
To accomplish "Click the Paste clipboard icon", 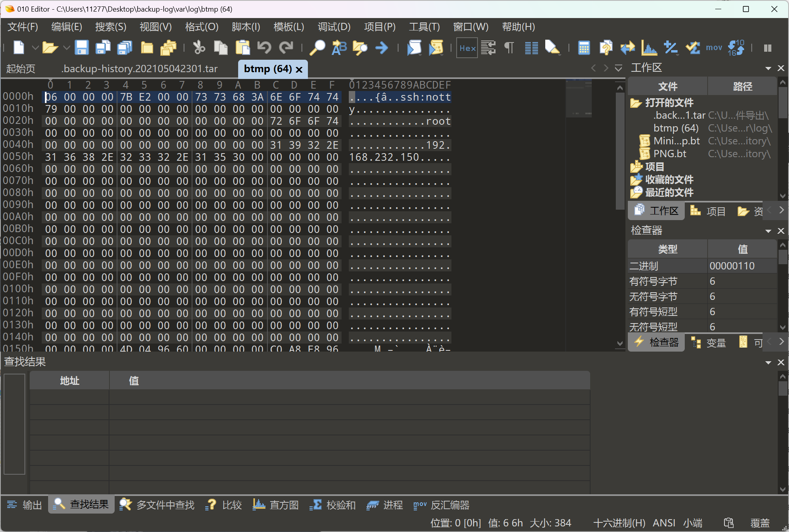I will click(x=242, y=48).
